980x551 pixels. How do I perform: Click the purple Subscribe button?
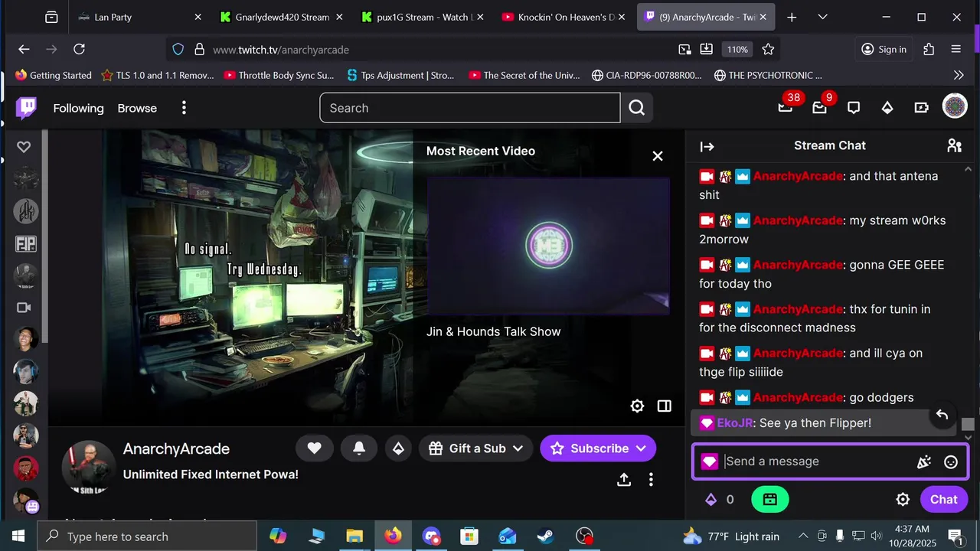(x=598, y=448)
